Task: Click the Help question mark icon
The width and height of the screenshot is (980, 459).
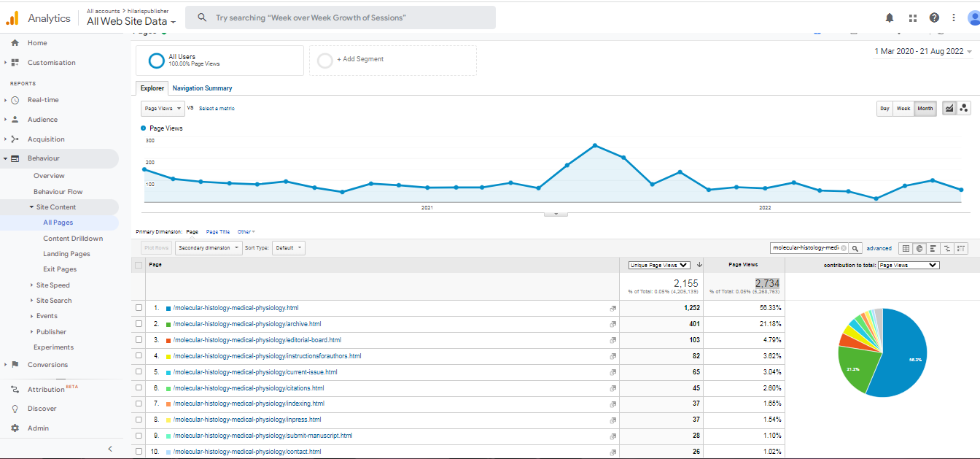Action: pos(934,18)
